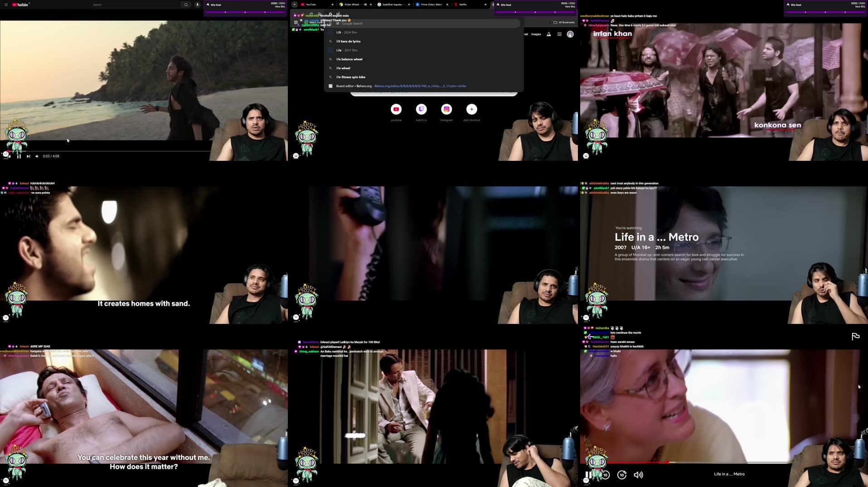868x487 pixels.
Task: Choose the 'lift kara de lyrics' suggestion
Action: [x=424, y=41]
